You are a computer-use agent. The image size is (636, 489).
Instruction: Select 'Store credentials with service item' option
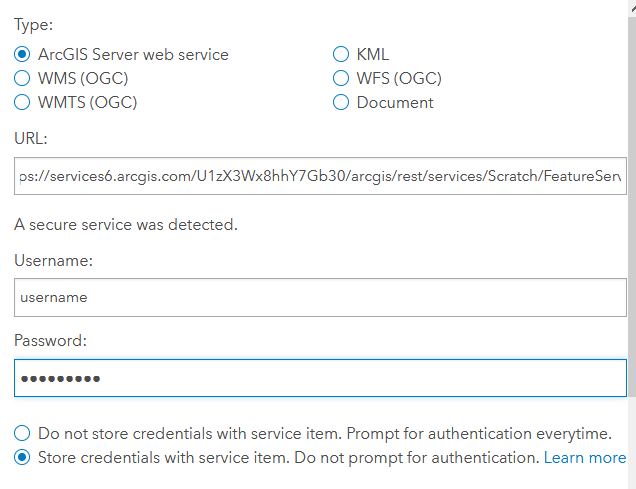pyautogui.click(x=22, y=458)
